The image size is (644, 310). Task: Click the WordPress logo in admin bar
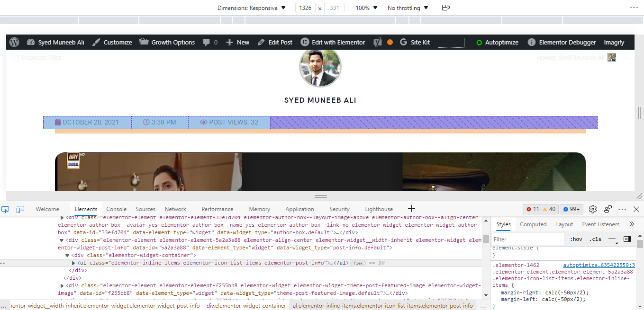click(x=14, y=42)
